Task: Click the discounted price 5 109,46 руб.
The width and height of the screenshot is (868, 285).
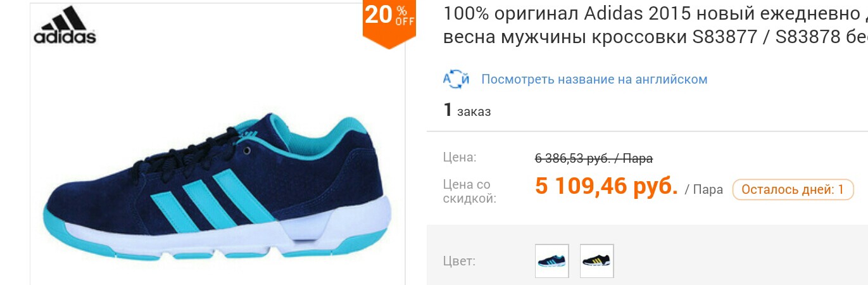Action: 606,187
